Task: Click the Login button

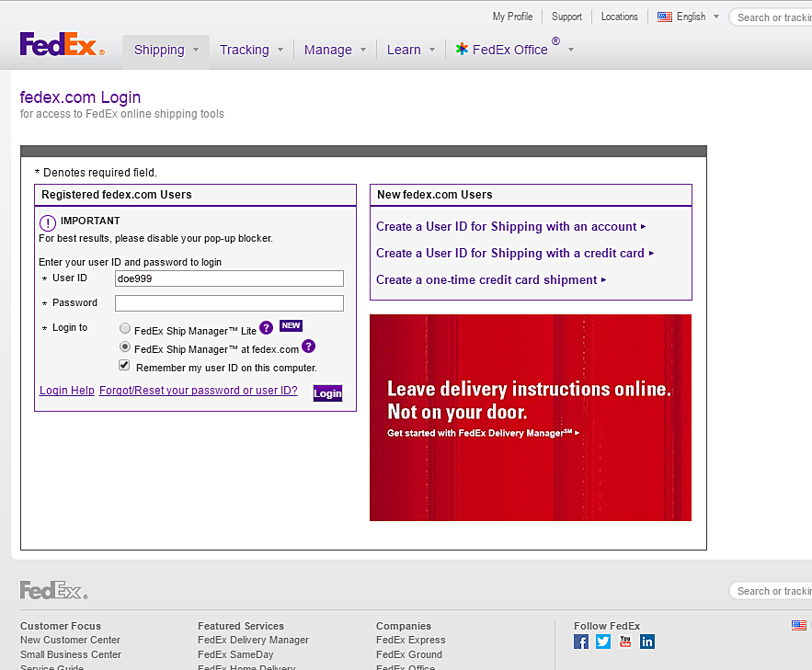Action: 327,393
